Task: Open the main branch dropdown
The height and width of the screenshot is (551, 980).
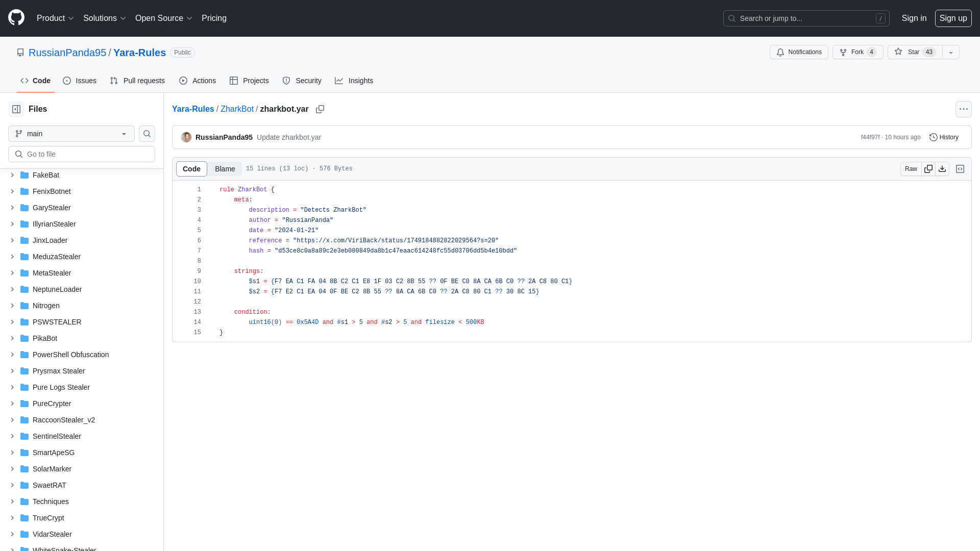Action: click(x=71, y=134)
